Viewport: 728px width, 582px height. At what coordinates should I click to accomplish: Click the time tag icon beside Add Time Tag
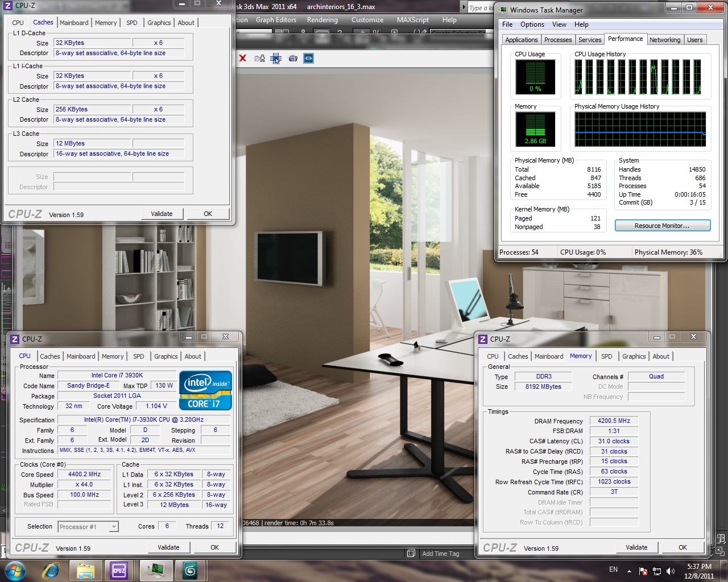411,554
